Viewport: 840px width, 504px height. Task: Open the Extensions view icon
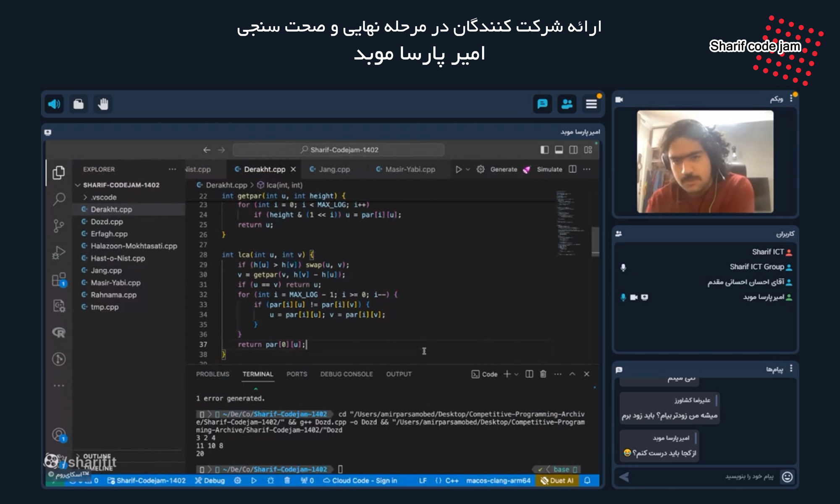pyautogui.click(x=59, y=280)
